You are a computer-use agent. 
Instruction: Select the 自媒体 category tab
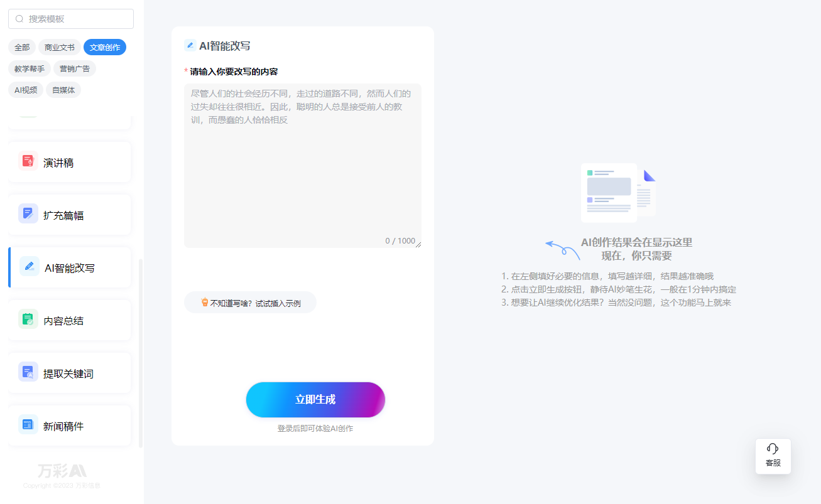pyautogui.click(x=63, y=90)
